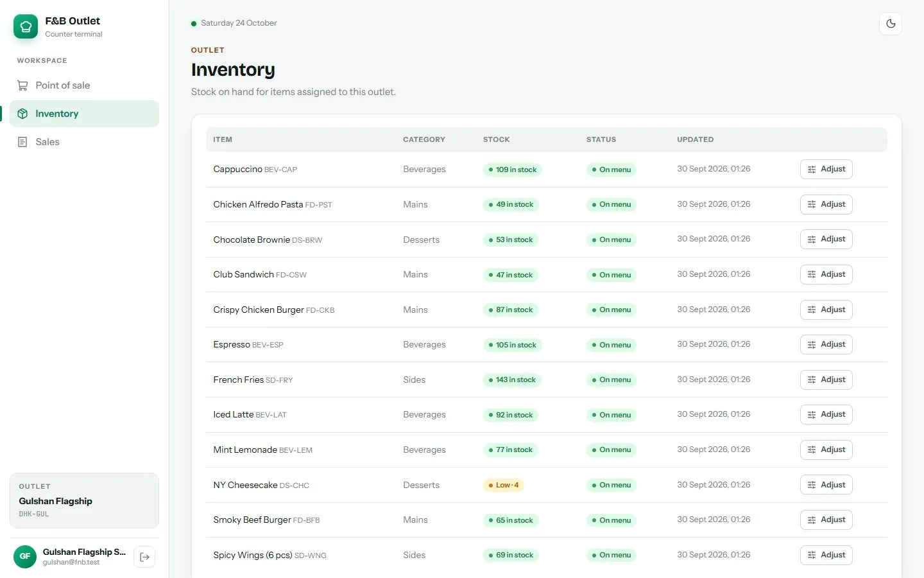Click the Espresso item name
The image size is (924, 578).
232,345
